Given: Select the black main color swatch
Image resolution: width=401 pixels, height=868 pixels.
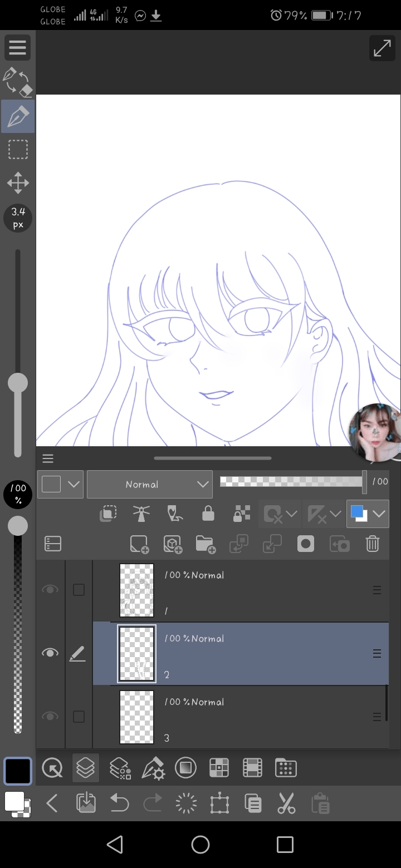Looking at the screenshot, I should tap(18, 771).
